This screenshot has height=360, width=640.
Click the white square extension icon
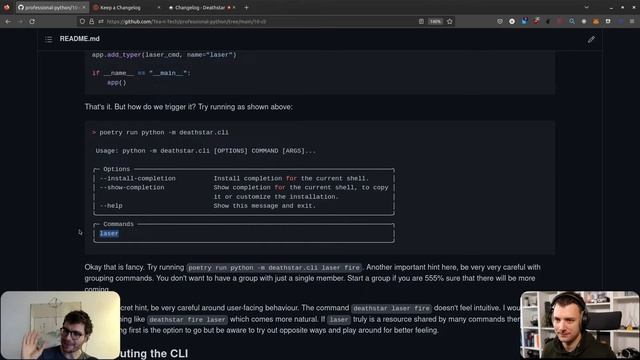tap(608, 21)
